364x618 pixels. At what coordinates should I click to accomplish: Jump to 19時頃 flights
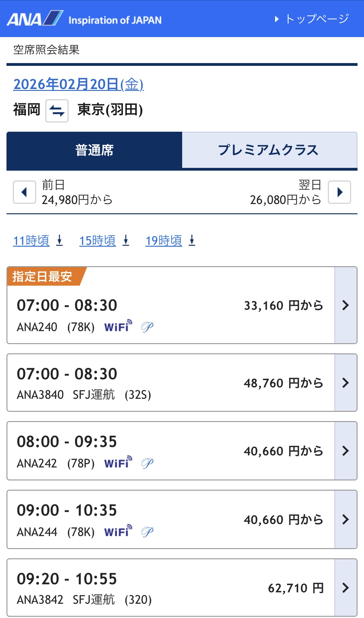point(170,241)
